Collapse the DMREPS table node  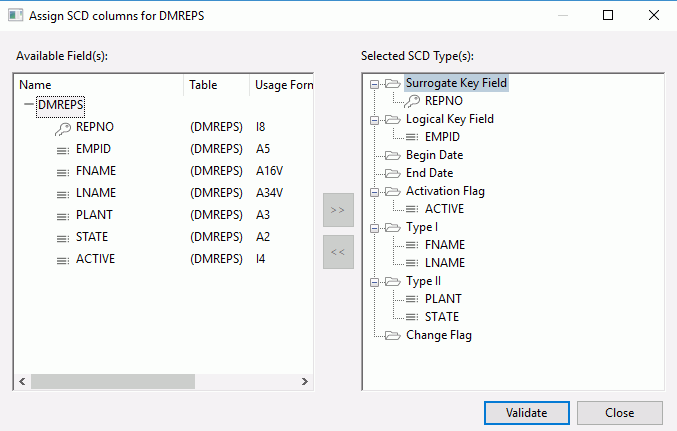coord(29,104)
